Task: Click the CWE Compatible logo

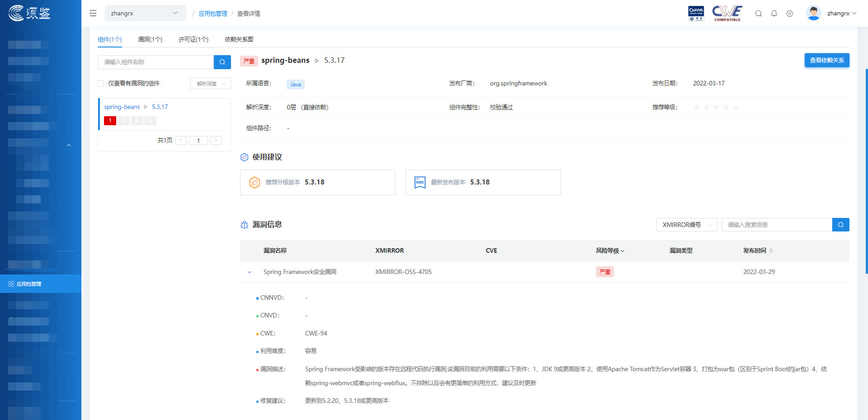Action: (727, 13)
